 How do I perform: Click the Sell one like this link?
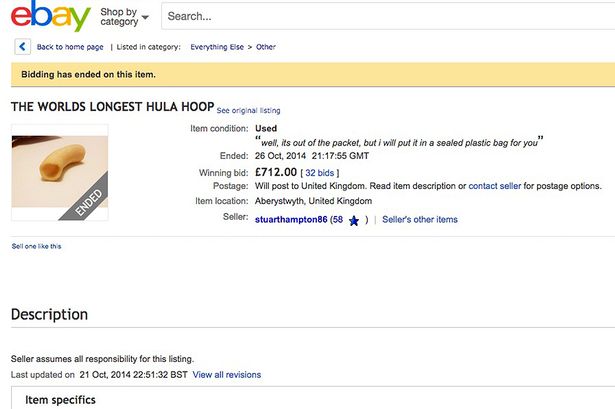(36, 246)
